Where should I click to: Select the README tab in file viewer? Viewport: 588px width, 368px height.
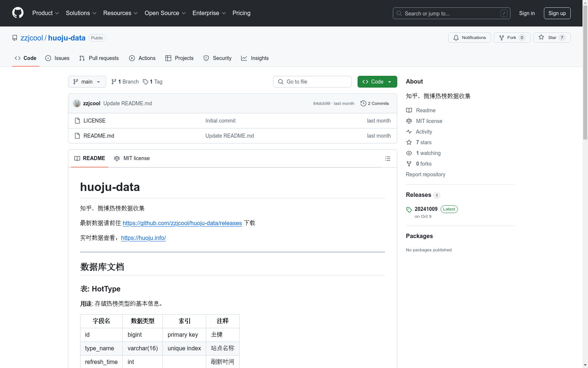coord(90,158)
